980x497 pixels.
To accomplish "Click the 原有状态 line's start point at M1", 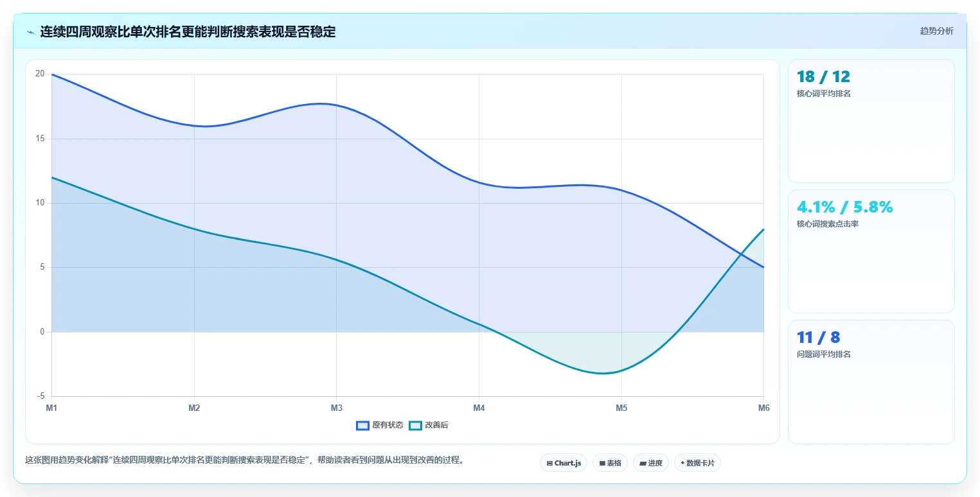I will (51, 74).
